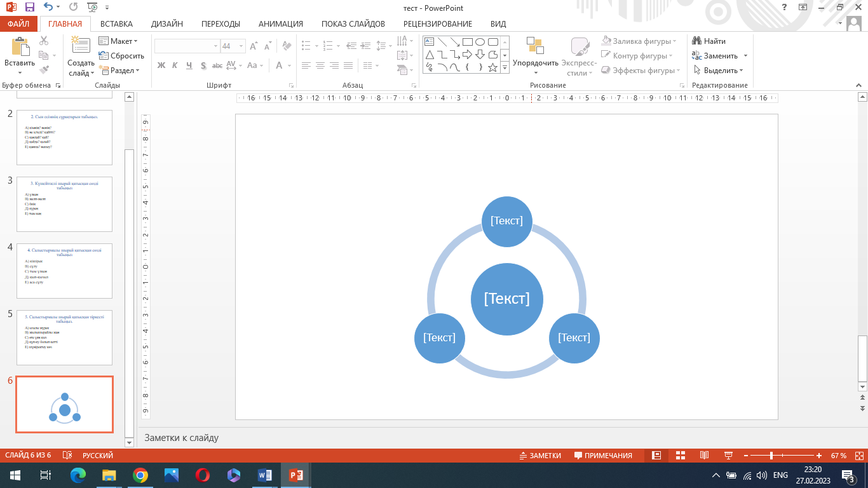Start slideshow from status bar icon

pyautogui.click(x=728, y=456)
